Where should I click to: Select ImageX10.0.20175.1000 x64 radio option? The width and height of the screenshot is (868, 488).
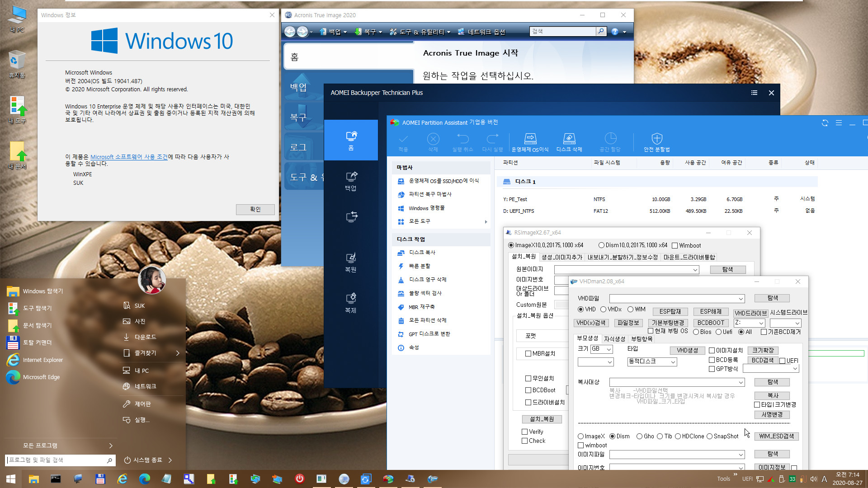pos(511,245)
